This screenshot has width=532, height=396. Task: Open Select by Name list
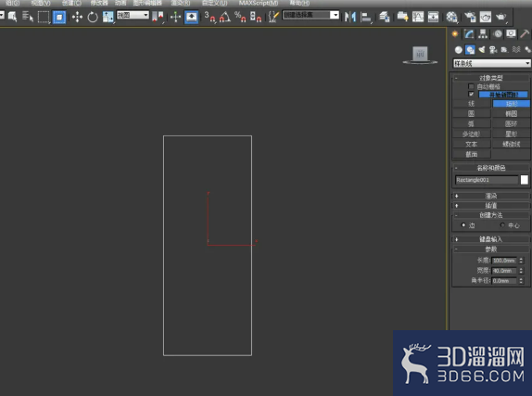[x=28, y=17]
